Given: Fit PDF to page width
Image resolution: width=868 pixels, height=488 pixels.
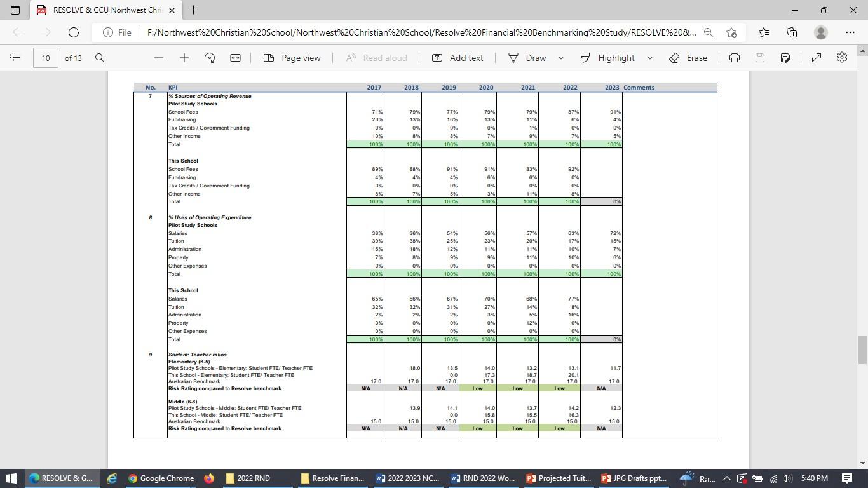Looking at the screenshot, I should point(235,58).
